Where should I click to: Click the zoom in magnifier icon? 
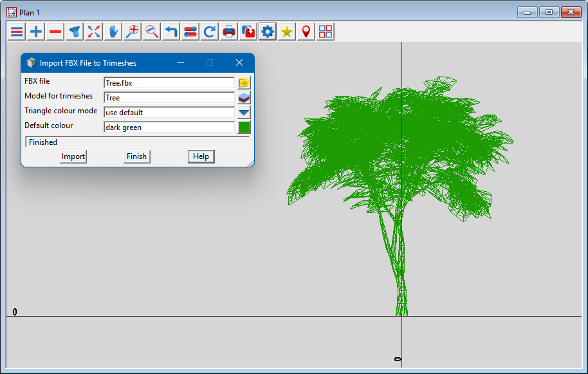click(133, 32)
